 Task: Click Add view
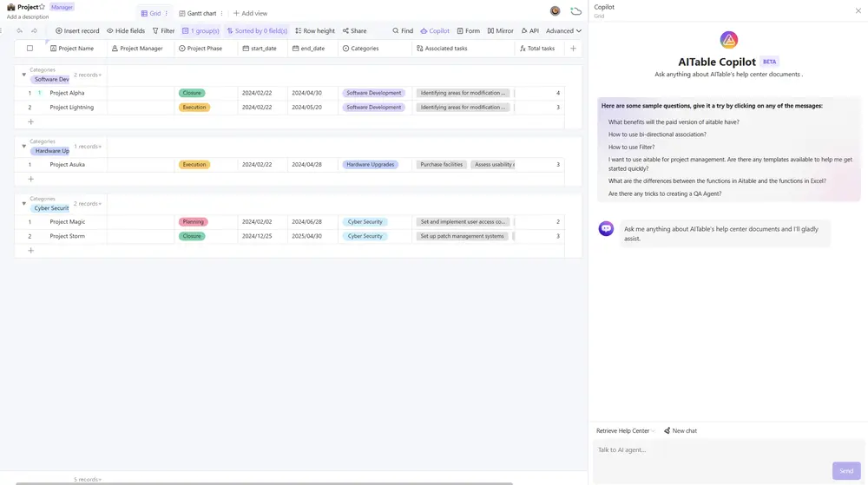coord(250,13)
